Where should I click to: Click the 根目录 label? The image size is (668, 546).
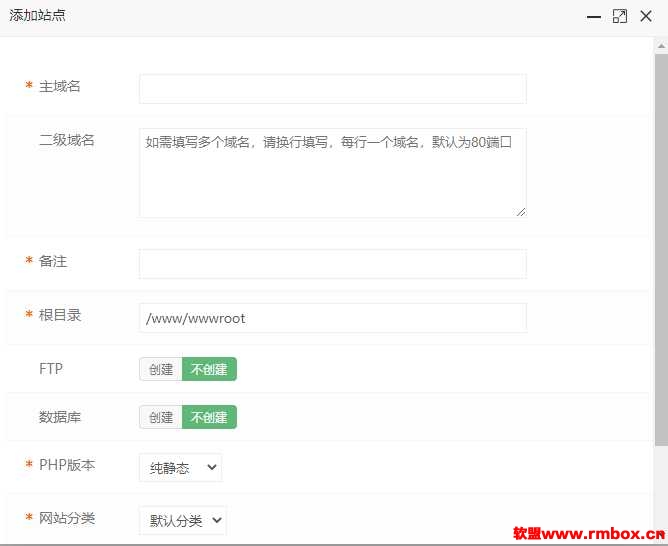point(60,315)
